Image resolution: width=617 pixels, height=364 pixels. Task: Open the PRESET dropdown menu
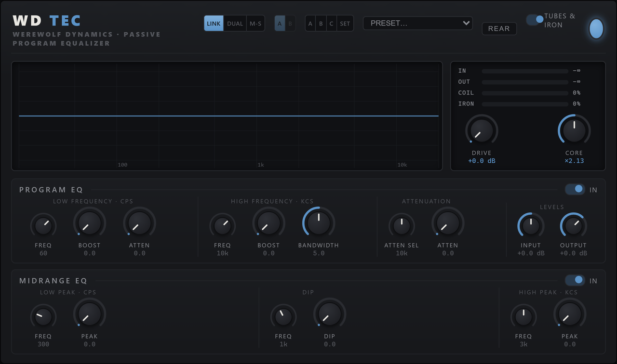click(x=418, y=23)
